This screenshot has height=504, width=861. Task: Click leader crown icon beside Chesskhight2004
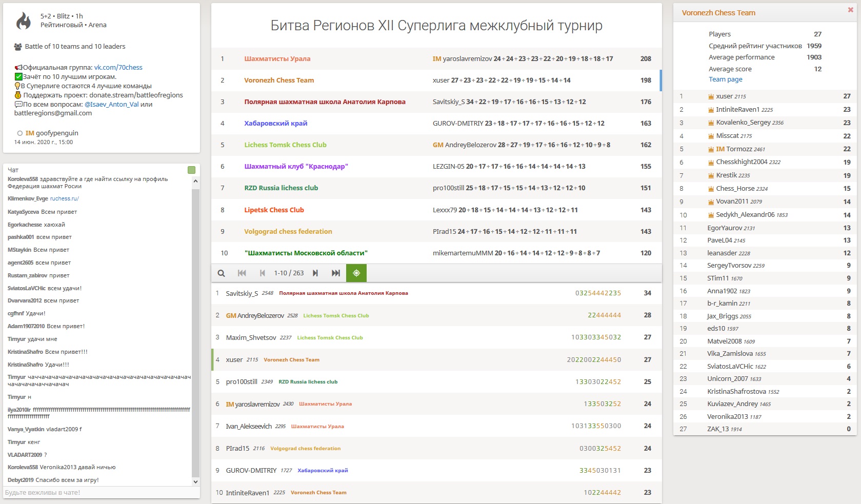(711, 162)
